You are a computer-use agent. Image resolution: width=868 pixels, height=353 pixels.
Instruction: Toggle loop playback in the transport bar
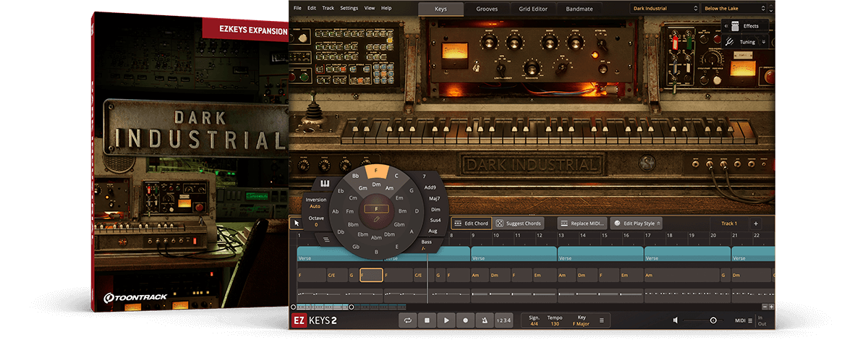[409, 320]
